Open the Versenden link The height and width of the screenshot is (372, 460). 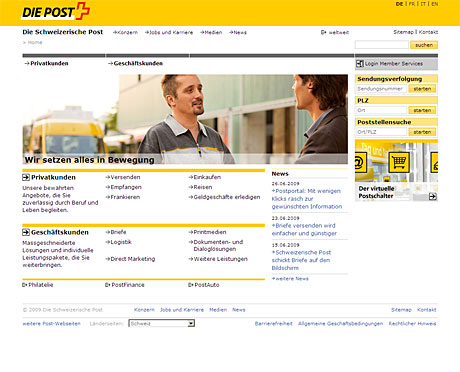(x=123, y=177)
